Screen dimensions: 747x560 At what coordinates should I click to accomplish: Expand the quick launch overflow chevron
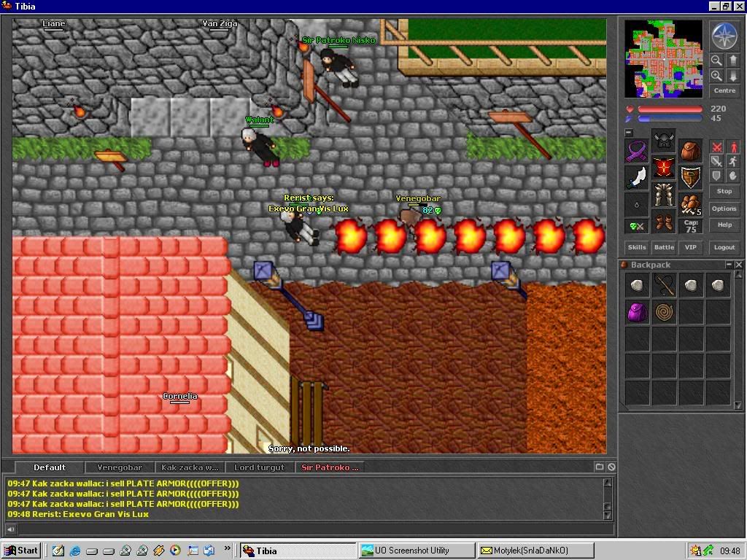[x=227, y=548]
